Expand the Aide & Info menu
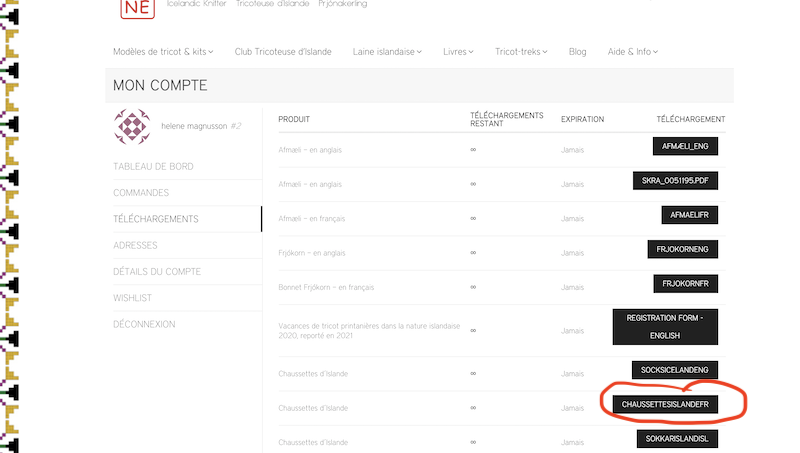The height and width of the screenshot is (453, 800). click(633, 51)
